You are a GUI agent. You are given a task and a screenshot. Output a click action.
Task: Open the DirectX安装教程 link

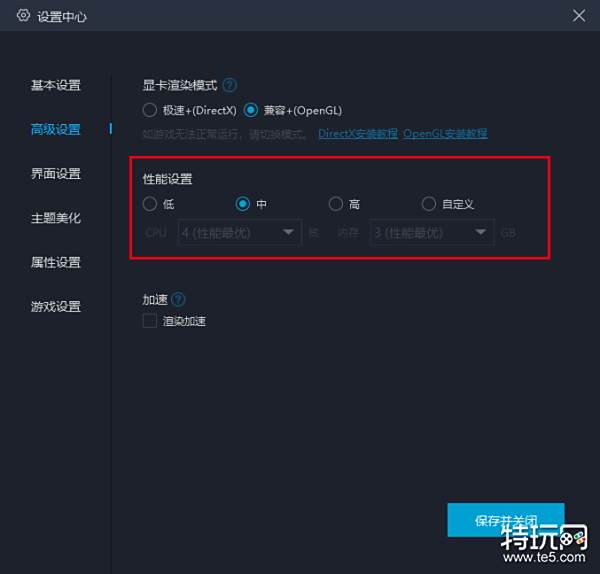tap(358, 133)
